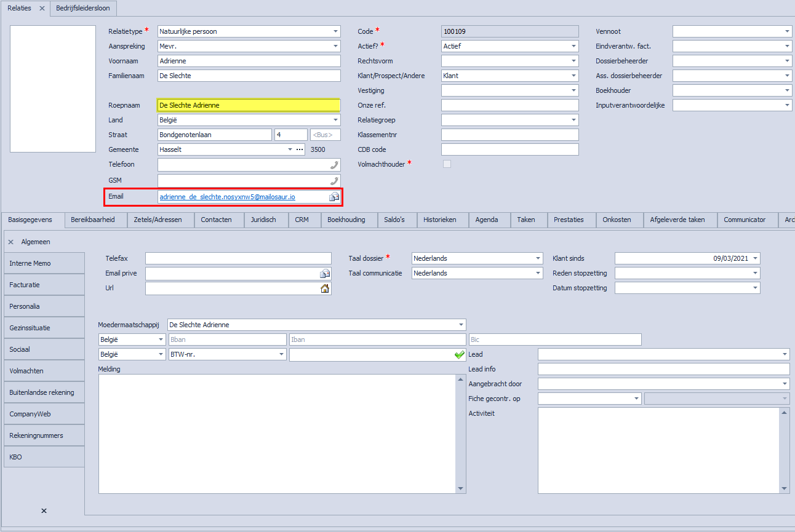Click the dial phone icon beside Telefoon

(x=335, y=164)
